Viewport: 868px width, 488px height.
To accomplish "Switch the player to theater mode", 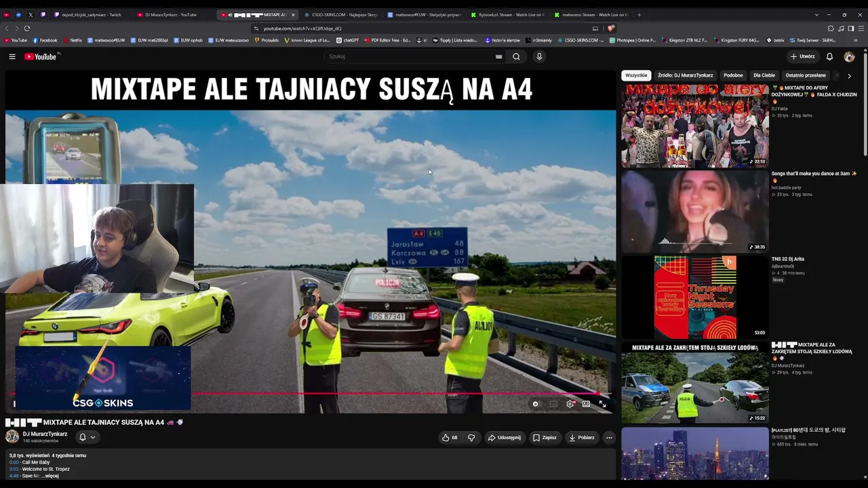I will (586, 404).
